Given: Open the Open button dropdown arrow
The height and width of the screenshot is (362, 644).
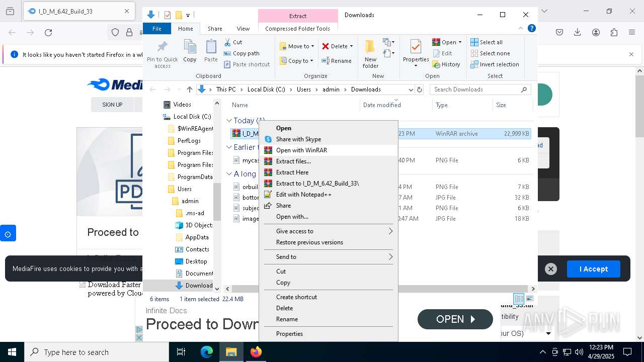Looking at the screenshot, I should point(460,42).
